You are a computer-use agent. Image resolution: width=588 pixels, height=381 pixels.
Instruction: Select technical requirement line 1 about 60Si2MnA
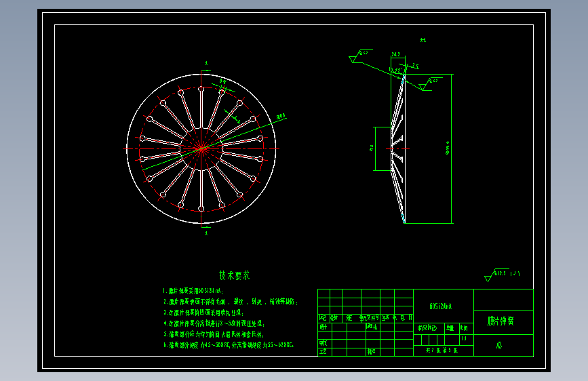(x=193, y=291)
